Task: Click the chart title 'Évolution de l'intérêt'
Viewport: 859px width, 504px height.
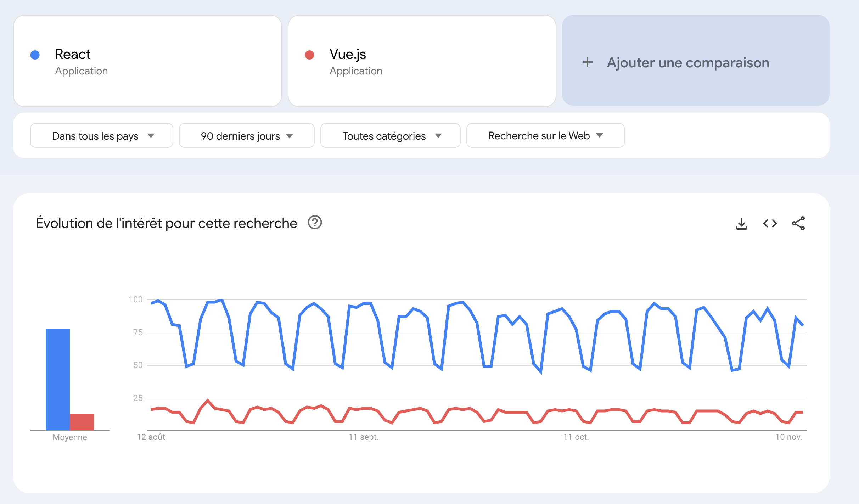Action: [x=167, y=223]
